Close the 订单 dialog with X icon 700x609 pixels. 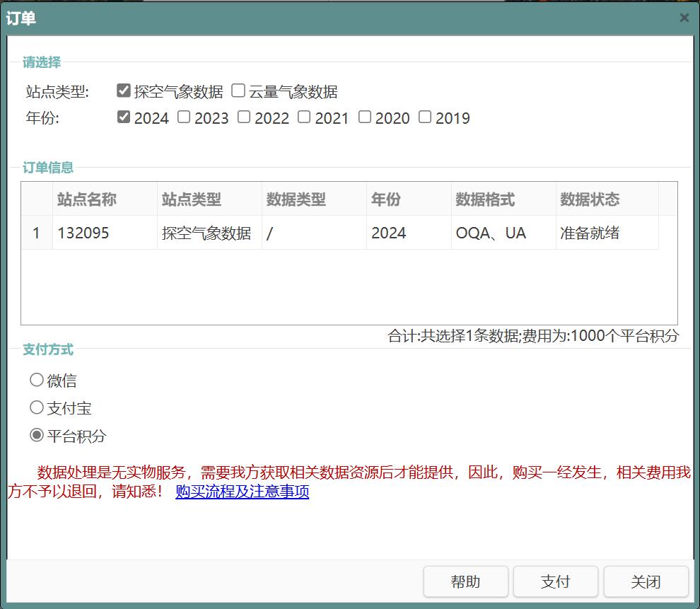click(684, 18)
